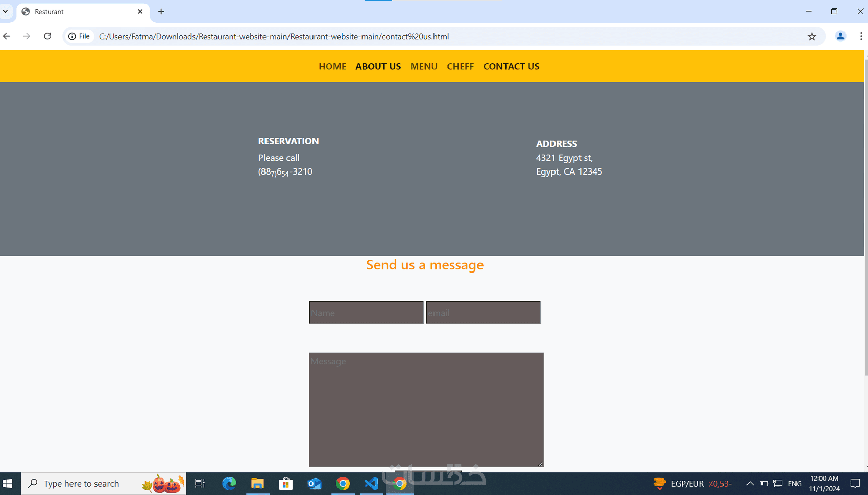Open the ABOUT US nav link
Image resolution: width=868 pixels, height=495 pixels.
[x=378, y=66]
